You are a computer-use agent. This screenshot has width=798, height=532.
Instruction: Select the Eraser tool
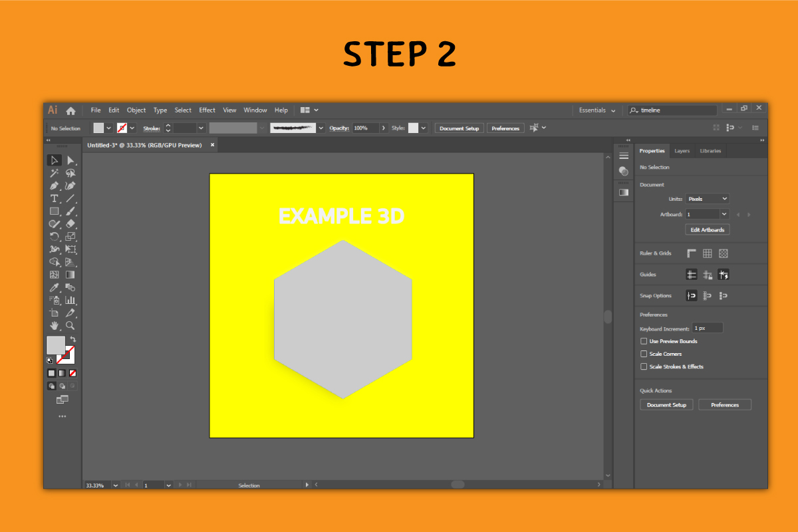pos(70,223)
